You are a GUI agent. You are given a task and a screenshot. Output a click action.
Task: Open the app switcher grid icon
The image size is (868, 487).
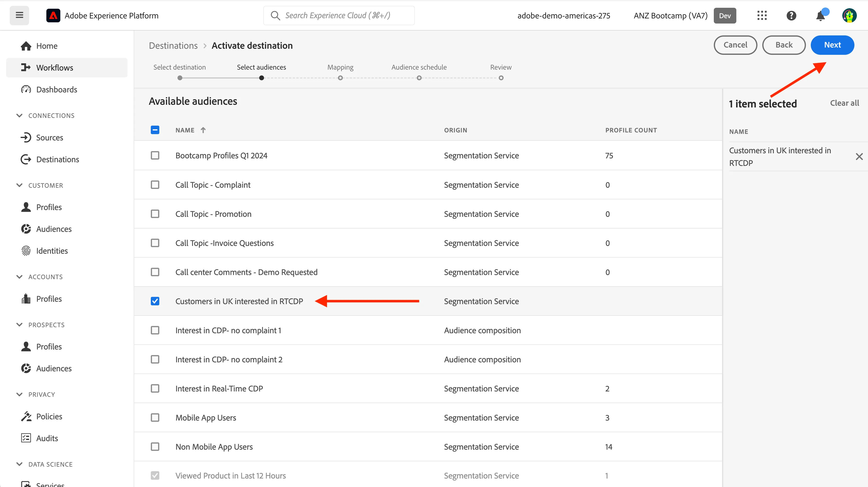click(762, 16)
